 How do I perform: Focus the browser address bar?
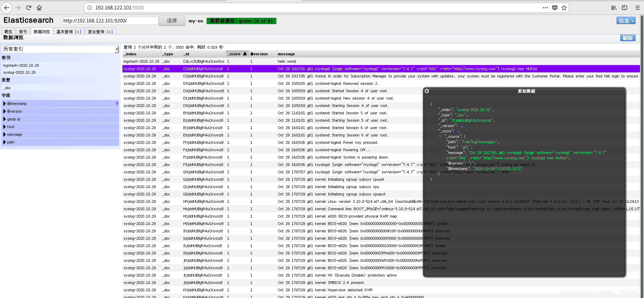point(312,7)
